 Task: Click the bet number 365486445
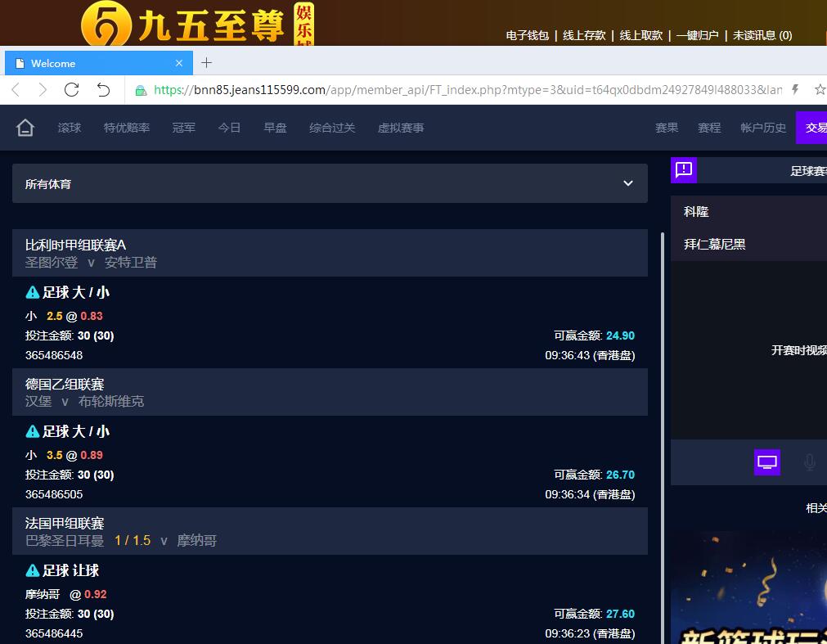click(54, 633)
